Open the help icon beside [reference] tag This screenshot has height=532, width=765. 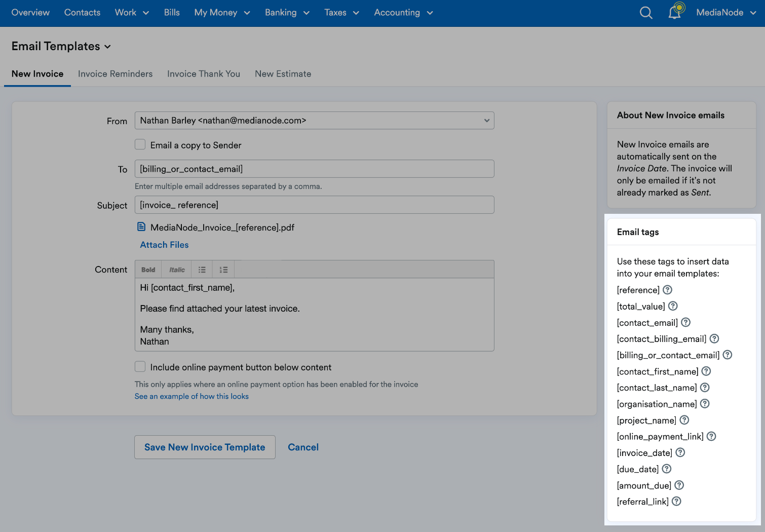[667, 290]
